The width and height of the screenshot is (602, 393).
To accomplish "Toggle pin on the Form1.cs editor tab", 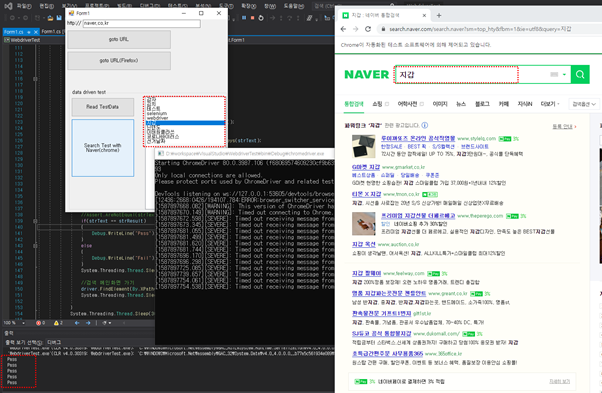I will tap(29, 32).
